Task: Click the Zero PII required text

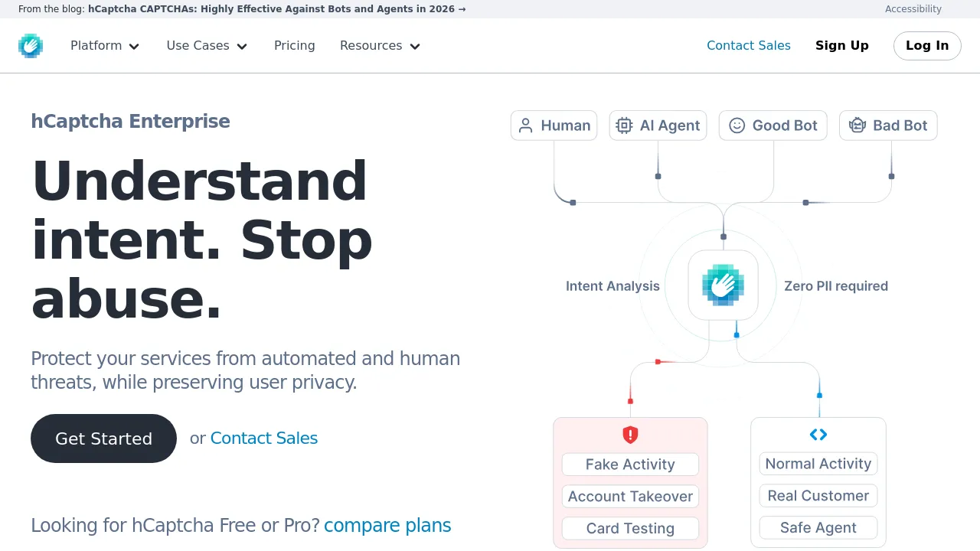Action: coord(836,286)
